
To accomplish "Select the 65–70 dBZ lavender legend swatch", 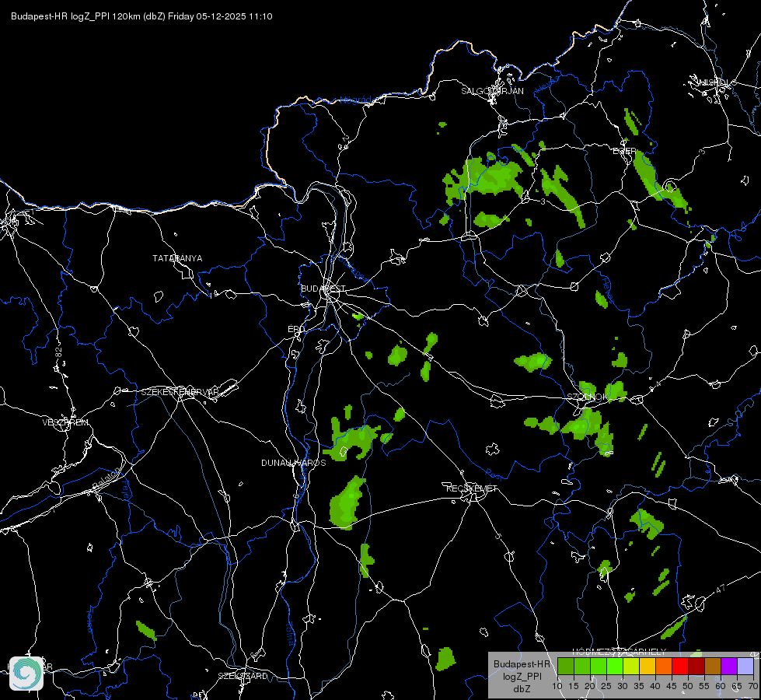I will pyautogui.click(x=745, y=666).
